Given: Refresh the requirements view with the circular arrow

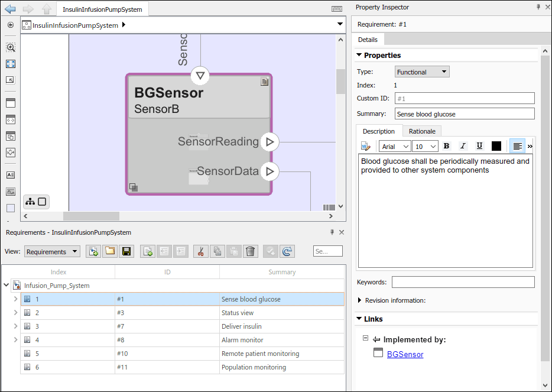Looking at the screenshot, I should (x=287, y=251).
